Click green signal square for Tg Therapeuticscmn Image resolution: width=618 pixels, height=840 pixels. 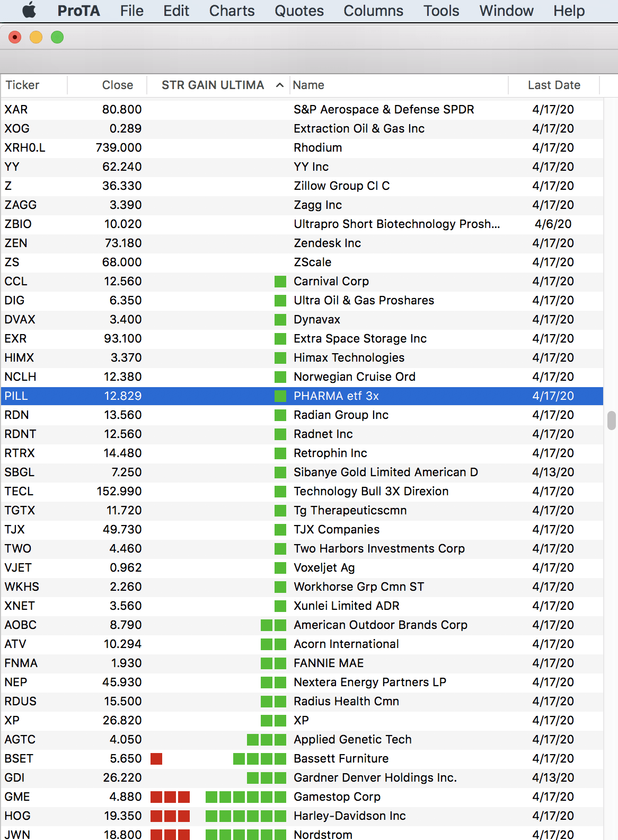click(x=280, y=511)
